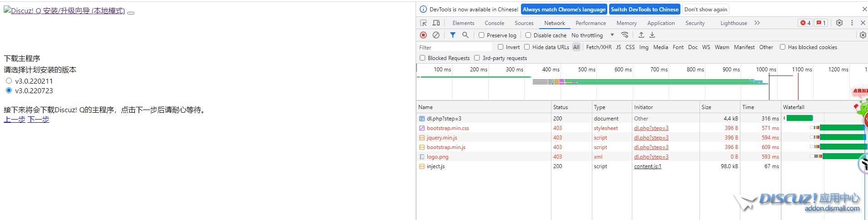Dismiss the DevTools language infobar
This screenshot has height=220, width=868.
[x=864, y=9]
